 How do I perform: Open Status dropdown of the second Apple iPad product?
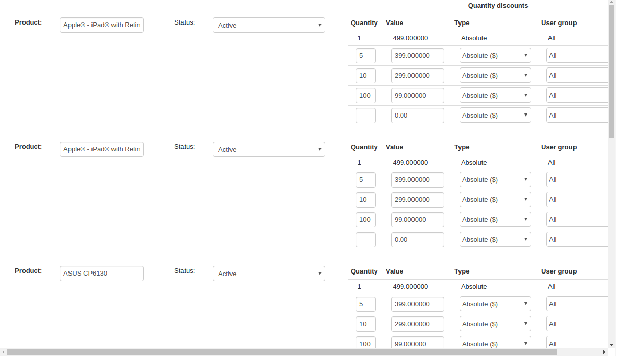point(269,149)
